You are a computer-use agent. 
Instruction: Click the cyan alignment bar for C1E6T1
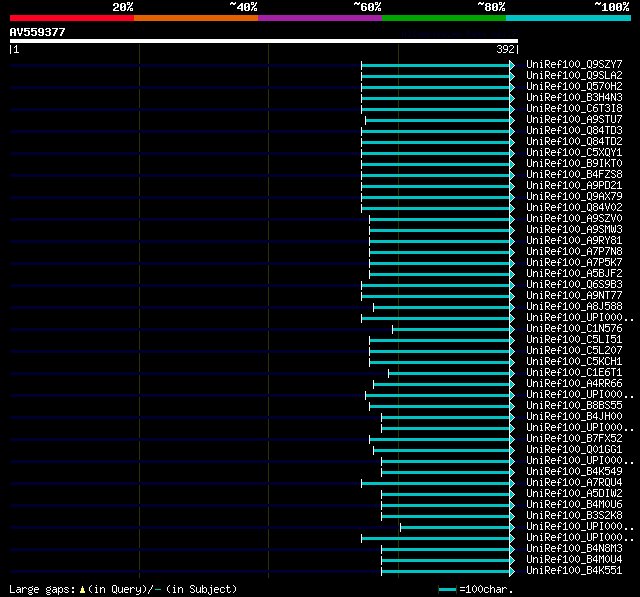click(x=449, y=374)
